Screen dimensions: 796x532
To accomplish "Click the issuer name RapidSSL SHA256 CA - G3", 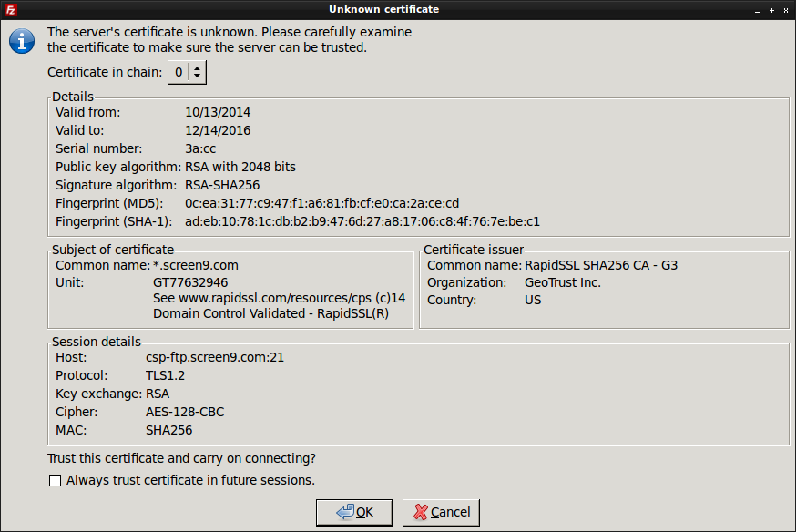I will (601, 265).
